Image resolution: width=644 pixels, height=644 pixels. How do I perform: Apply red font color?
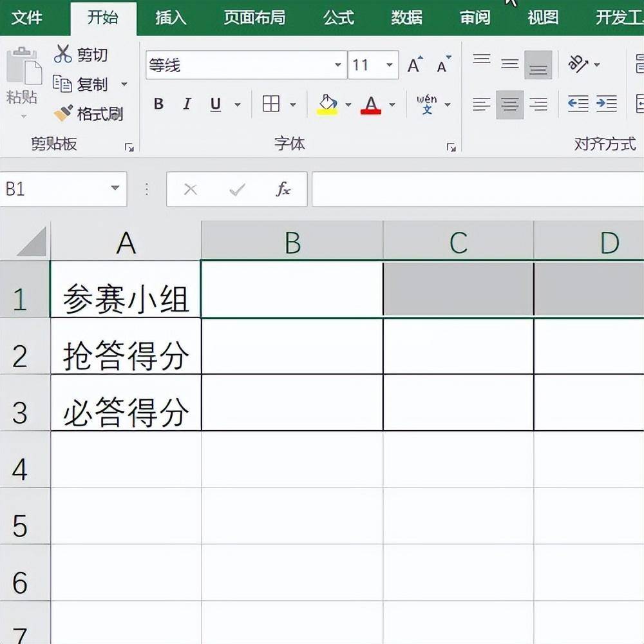(371, 105)
